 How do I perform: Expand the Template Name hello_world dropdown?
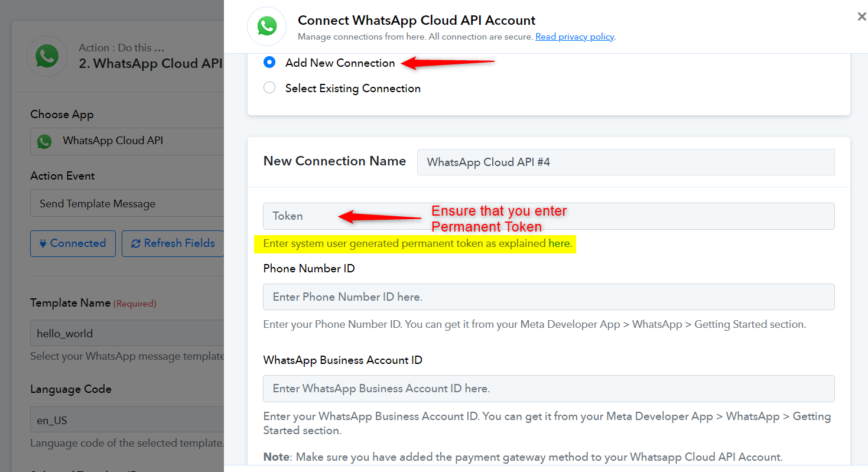point(127,333)
